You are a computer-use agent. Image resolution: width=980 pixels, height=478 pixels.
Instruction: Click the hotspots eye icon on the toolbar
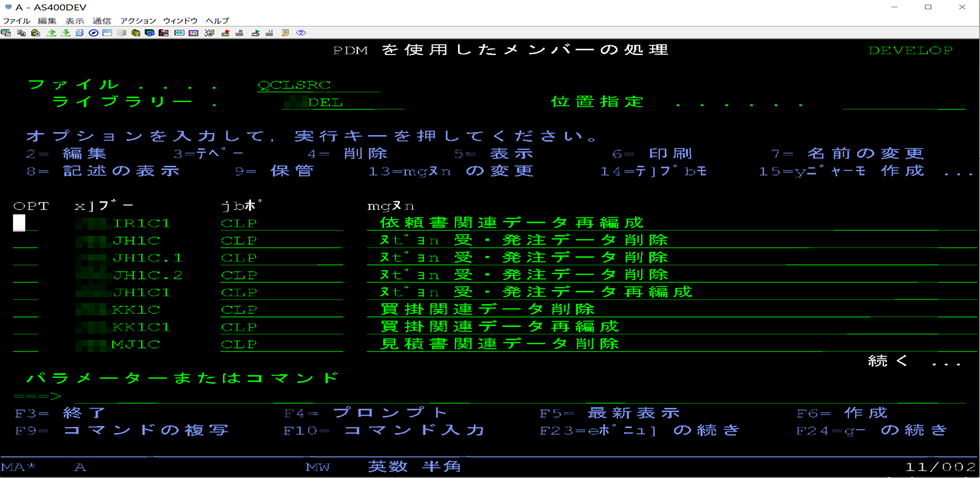tap(301, 33)
